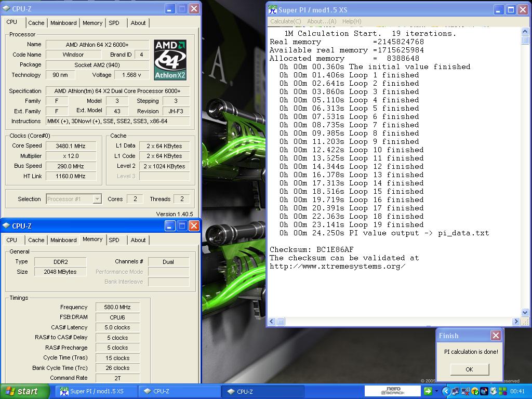Open About tab in lower CPU-Z
Viewport: 532px width, 399px height.
(138, 240)
